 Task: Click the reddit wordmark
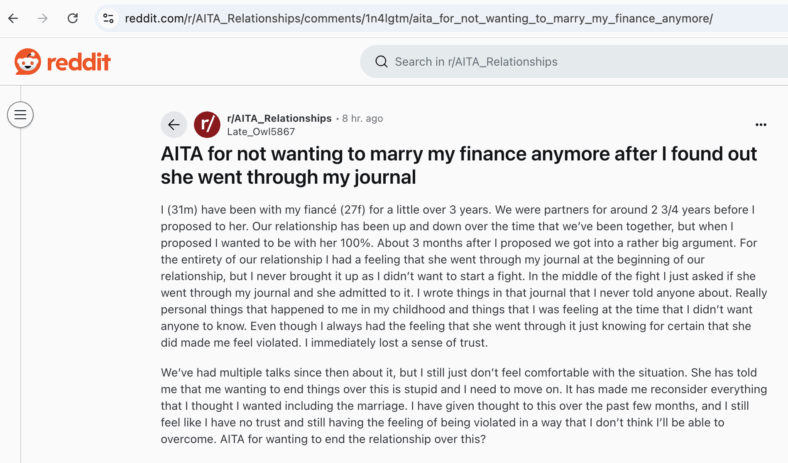pos(78,62)
